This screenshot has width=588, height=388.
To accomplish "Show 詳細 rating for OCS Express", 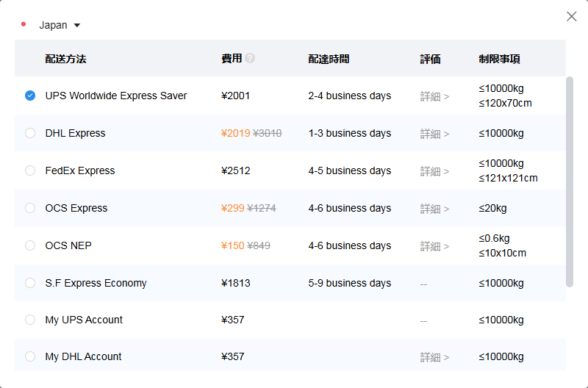I will [434, 209].
